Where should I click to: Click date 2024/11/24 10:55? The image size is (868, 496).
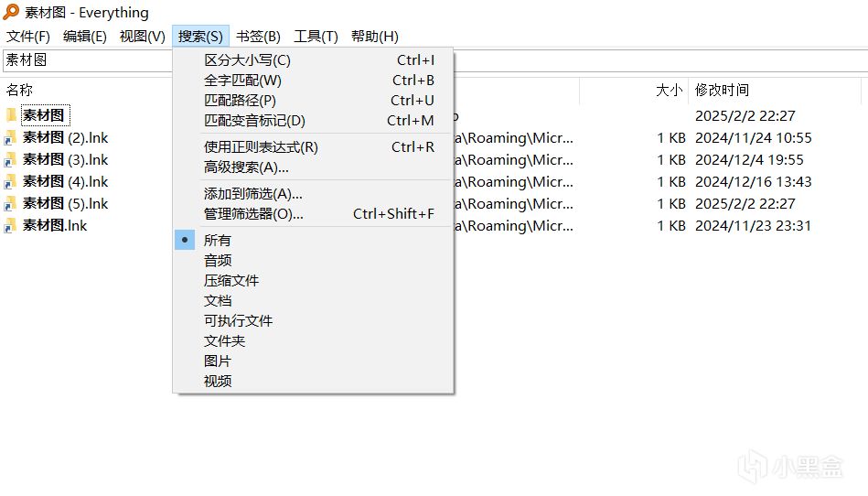click(754, 138)
